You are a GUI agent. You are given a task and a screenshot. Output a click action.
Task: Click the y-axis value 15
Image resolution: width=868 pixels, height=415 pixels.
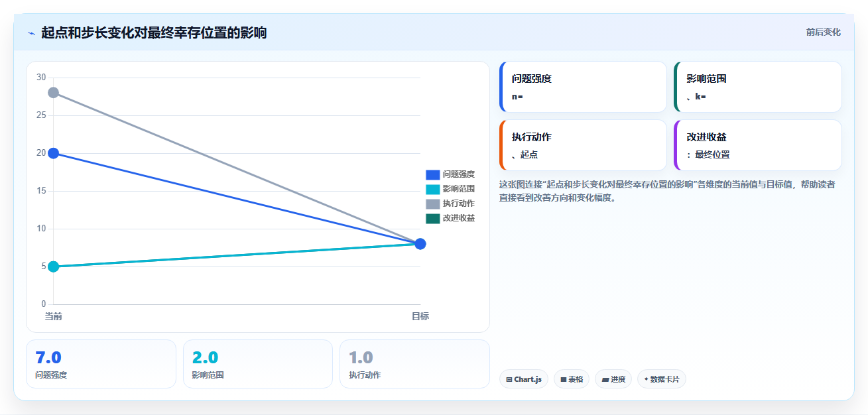tap(41, 191)
